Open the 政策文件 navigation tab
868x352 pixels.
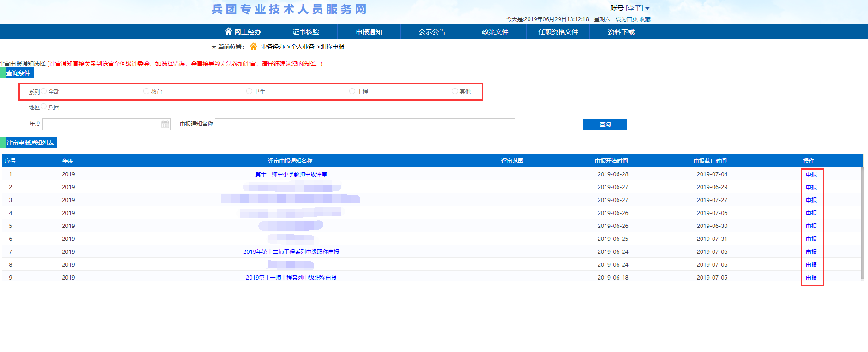[494, 32]
